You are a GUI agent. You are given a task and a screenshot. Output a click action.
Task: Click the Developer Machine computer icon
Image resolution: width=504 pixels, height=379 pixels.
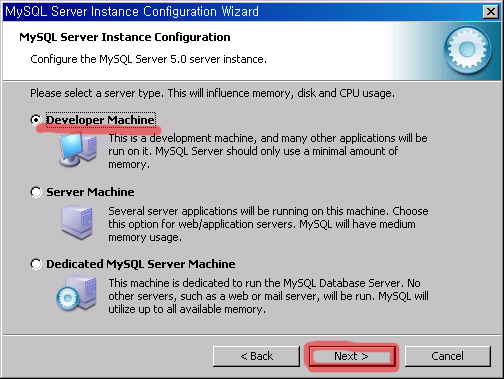tap(78, 149)
